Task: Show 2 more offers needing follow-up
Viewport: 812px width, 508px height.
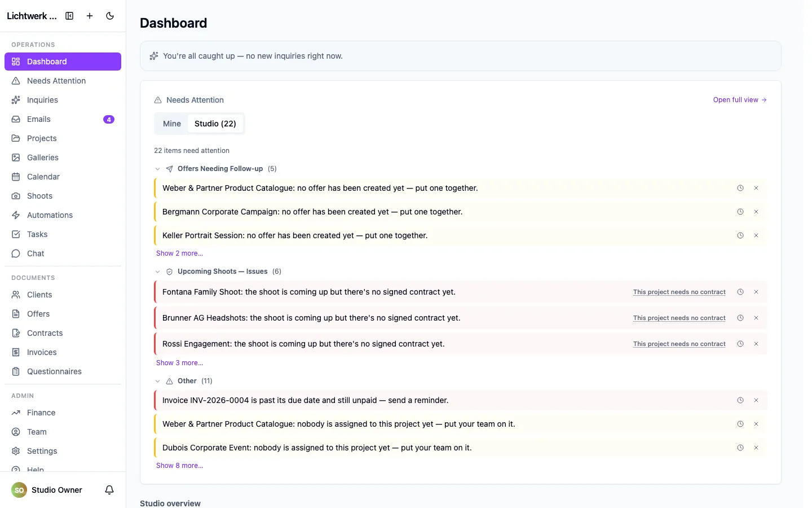Action: coord(179,253)
